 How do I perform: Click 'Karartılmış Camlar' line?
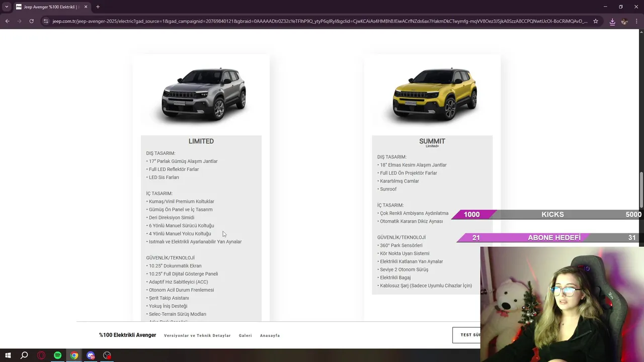(398, 181)
